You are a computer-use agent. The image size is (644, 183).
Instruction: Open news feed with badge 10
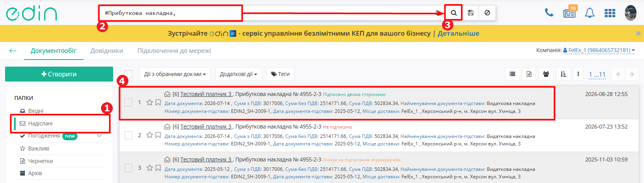(x=570, y=13)
